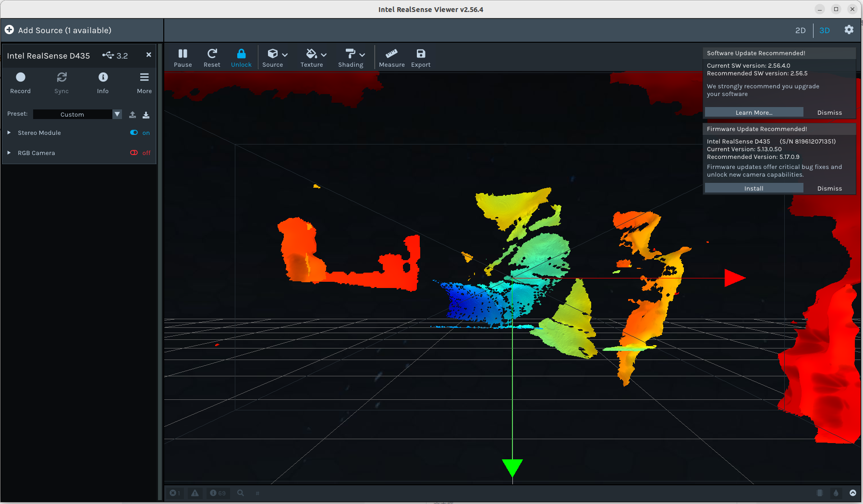Switch to 3D view tab
The height and width of the screenshot is (504, 863).
[825, 30]
